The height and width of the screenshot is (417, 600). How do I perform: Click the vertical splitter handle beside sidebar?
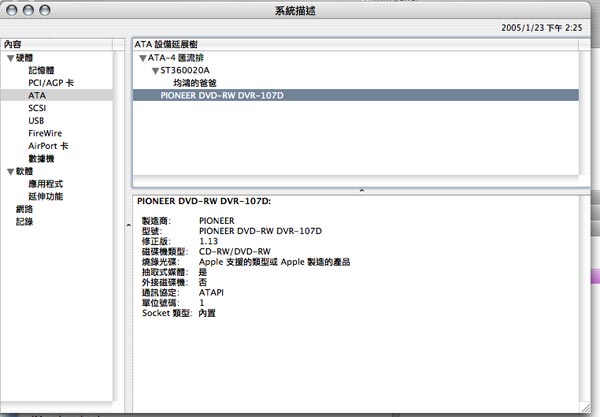coord(129,225)
